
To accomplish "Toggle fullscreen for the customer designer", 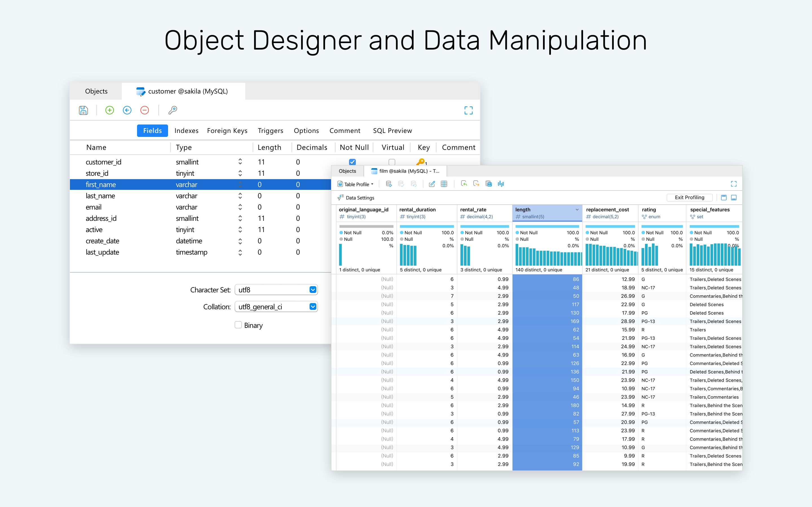I will [468, 110].
